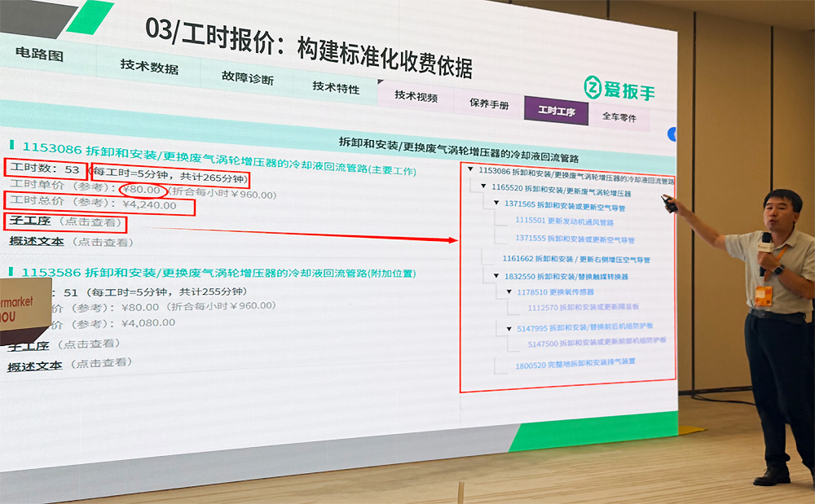Collapse the 1178510 更换氧传感器 triangle
Viewport: 815px width, 504px height.
pos(509,291)
